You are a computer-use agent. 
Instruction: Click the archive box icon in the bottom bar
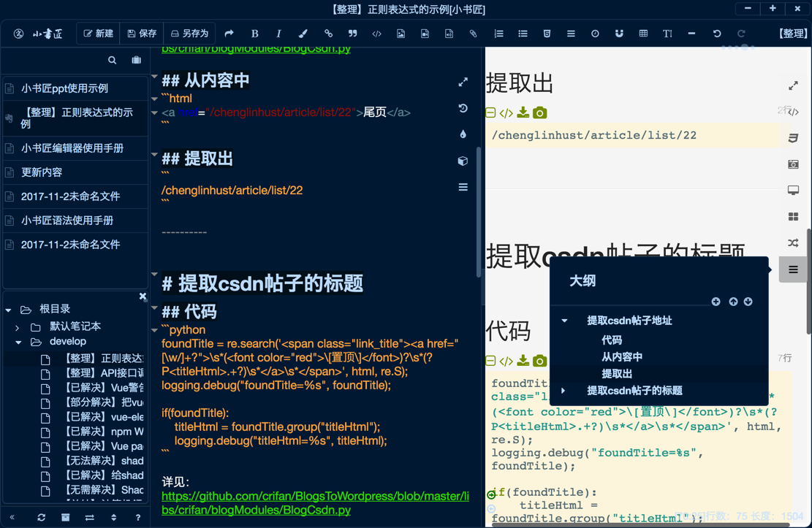pyautogui.click(x=65, y=517)
